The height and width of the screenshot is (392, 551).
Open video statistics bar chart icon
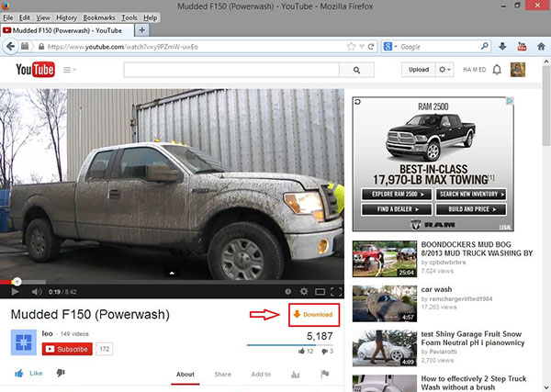tap(295, 375)
